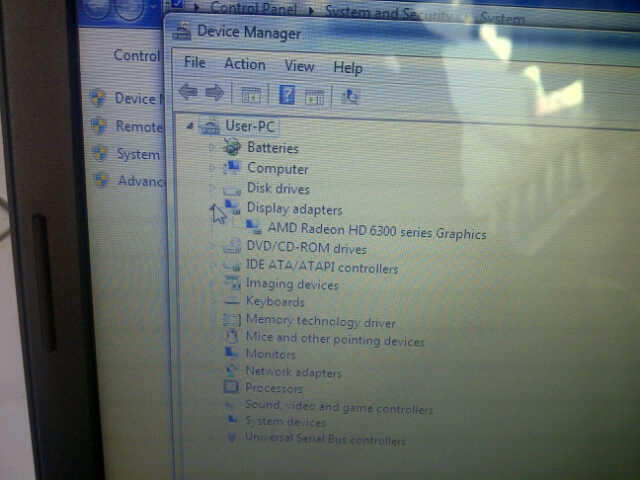Expand the Disk drives category arrow
The image size is (640, 480).
click(x=211, y=188)
